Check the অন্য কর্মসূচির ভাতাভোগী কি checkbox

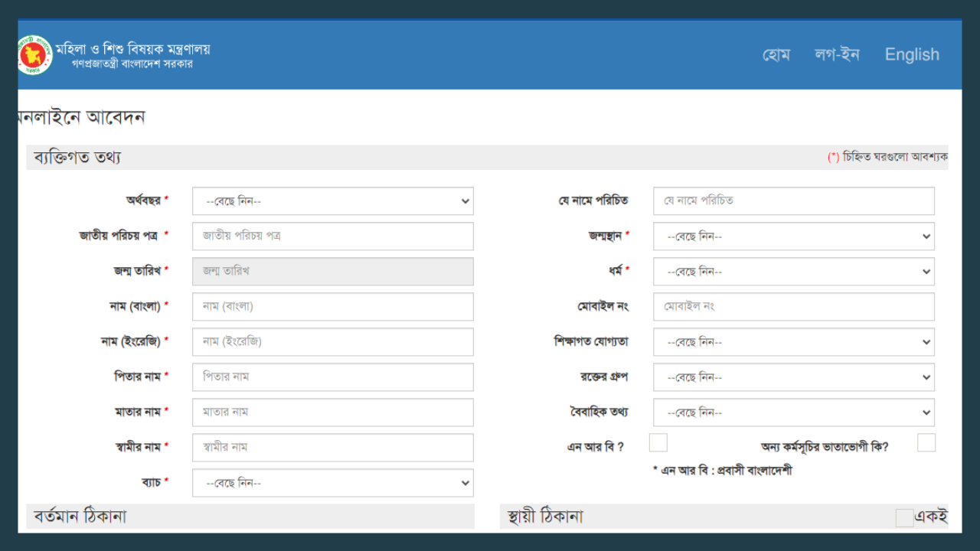(x=926, y=443)
